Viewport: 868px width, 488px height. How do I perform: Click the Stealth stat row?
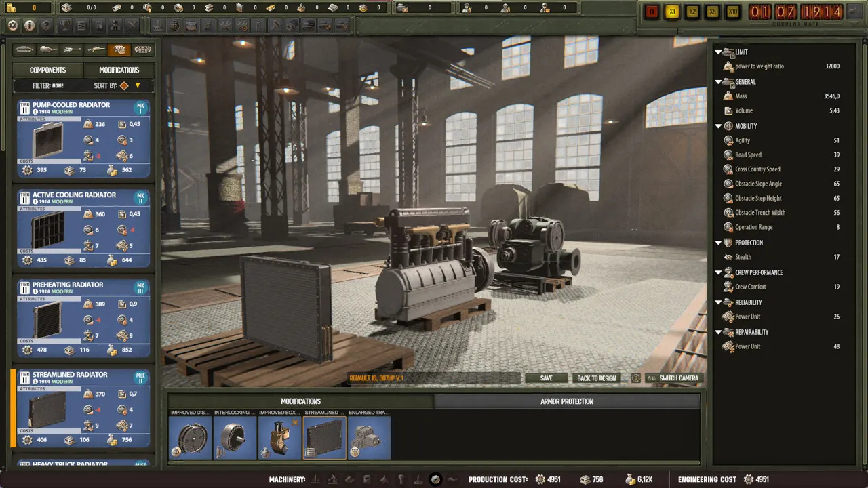click(782, 257)
